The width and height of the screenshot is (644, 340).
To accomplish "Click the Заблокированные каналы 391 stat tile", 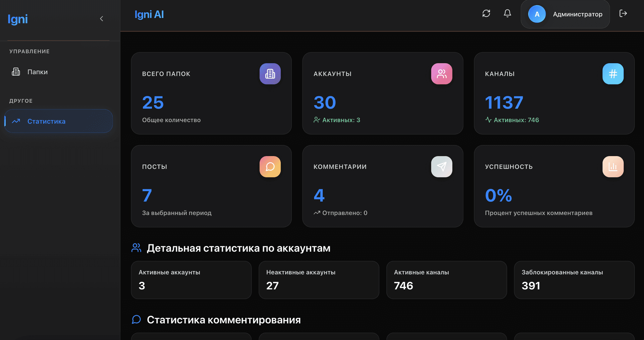I will (x=574, y=280).
